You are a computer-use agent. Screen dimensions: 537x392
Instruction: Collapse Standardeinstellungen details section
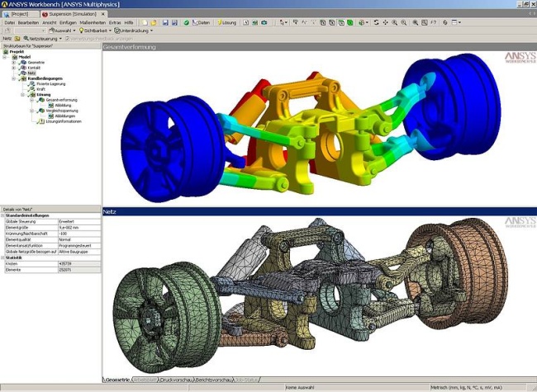click(2, 215)
